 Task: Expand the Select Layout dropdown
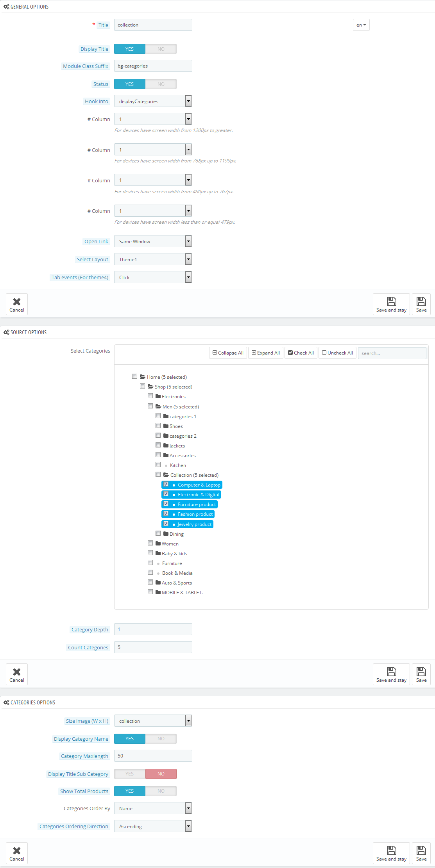(153, 259)
